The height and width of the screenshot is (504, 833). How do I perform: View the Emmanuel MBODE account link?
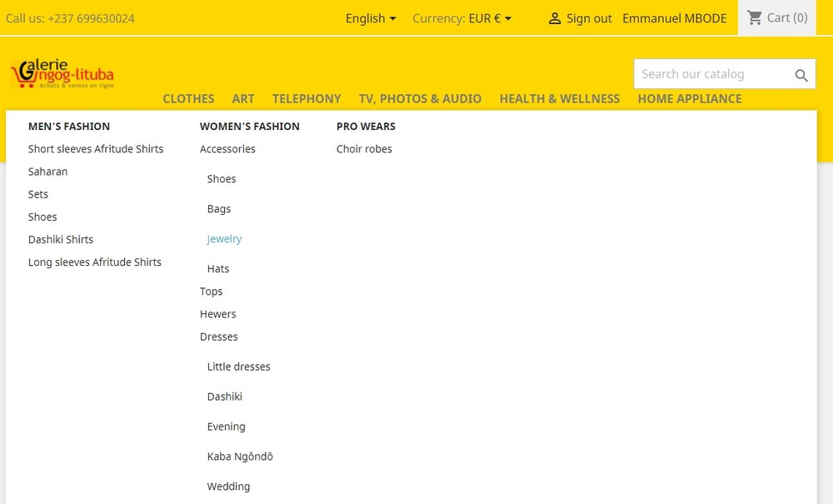675,17
